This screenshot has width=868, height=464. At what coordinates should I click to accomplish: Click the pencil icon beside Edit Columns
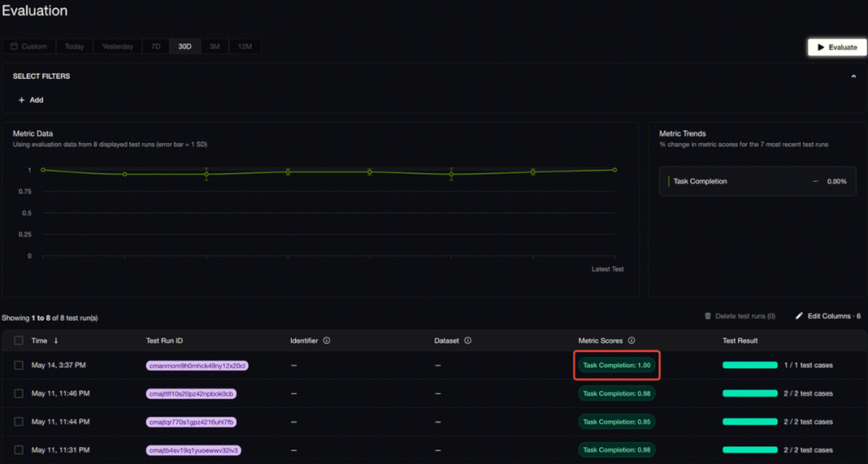799,316
